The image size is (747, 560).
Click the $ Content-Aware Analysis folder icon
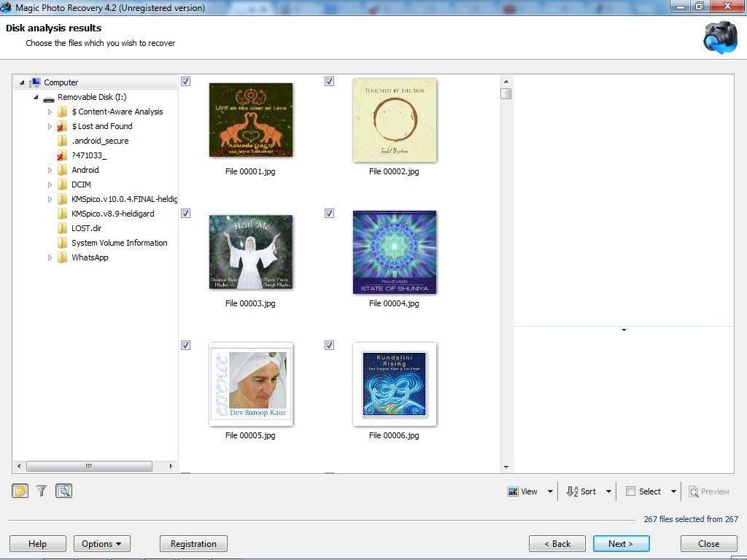click(x=62, y=112)
